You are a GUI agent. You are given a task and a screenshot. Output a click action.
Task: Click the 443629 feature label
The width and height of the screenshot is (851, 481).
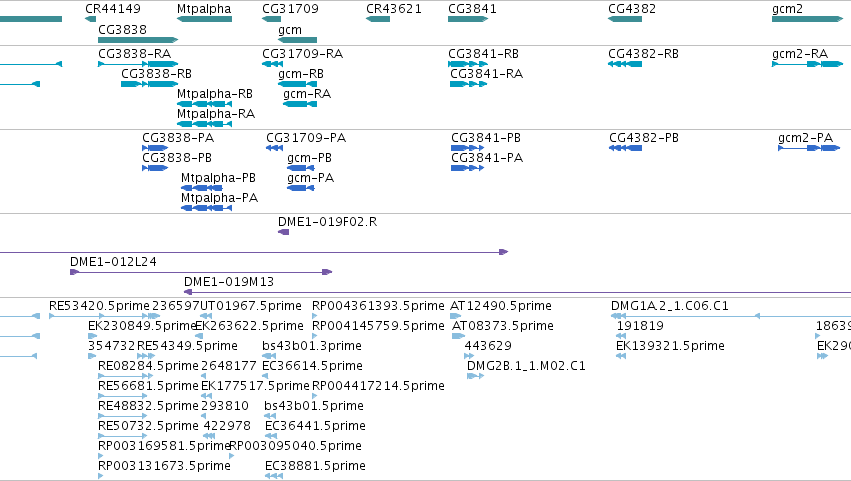tap(488, 346)
